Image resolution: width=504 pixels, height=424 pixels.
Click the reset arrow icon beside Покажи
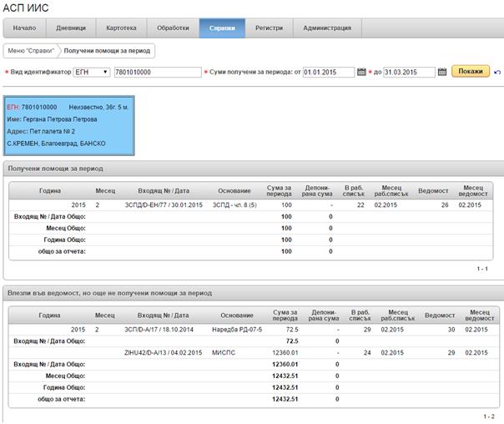point(498,72)
